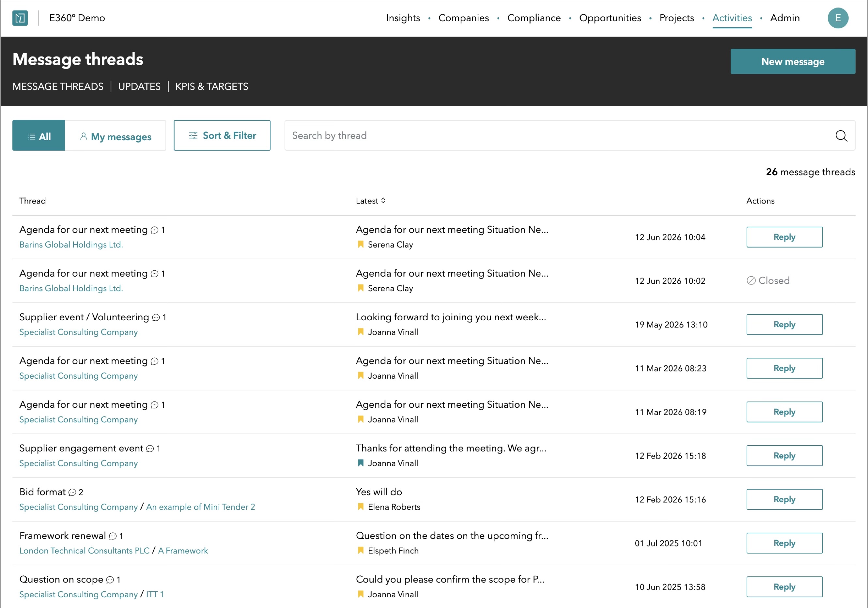Open the Supplier engagement event thread title

pyautogui.click(x=81, y=448)
